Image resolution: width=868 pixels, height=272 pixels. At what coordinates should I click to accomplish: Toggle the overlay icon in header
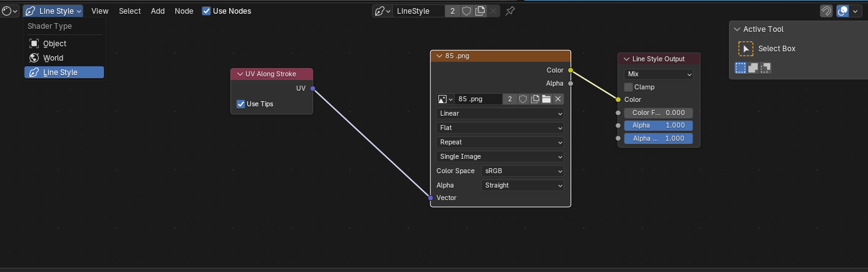[x=843, y=11]
